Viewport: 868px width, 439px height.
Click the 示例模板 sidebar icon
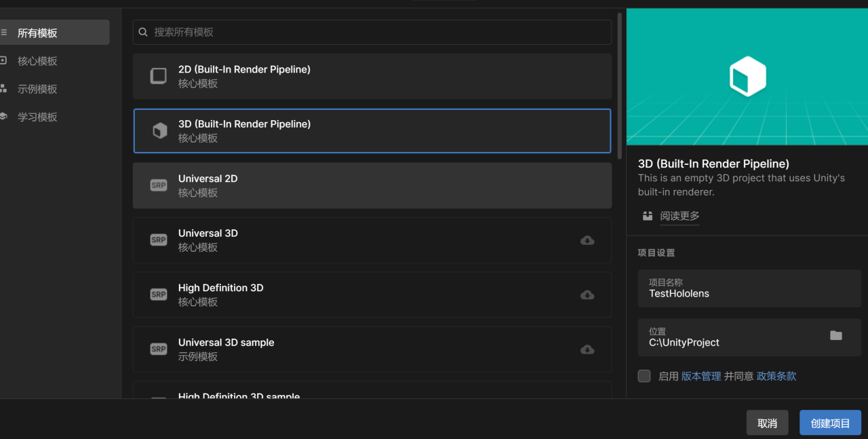tap(3, 88)
